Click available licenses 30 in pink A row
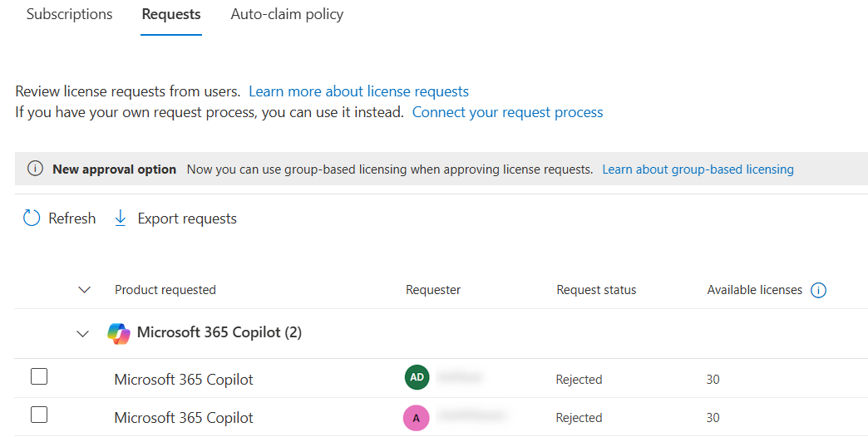 (x=713, y=418)
